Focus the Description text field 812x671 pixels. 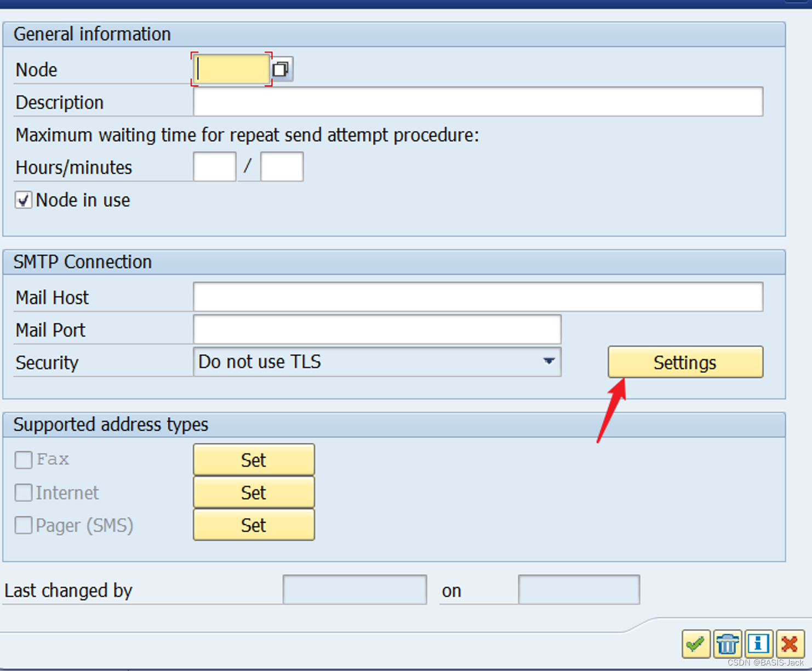pyautogui.click(x=478, y=101)
